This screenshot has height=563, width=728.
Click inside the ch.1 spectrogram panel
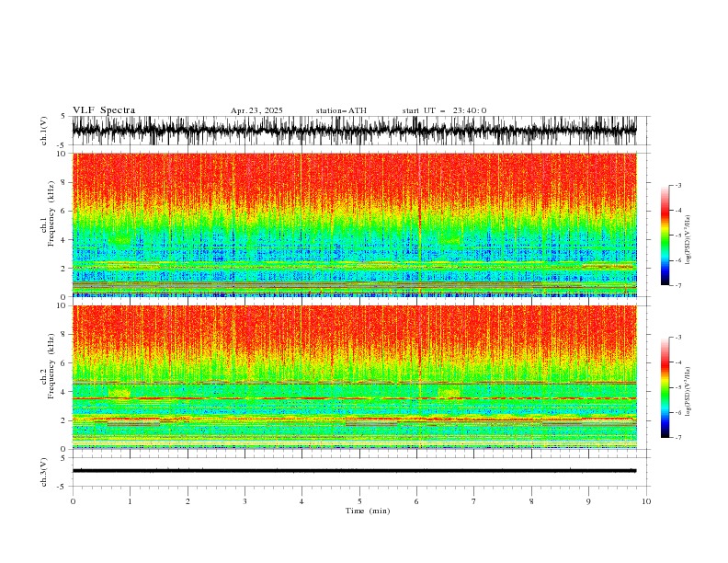(354, 224)
